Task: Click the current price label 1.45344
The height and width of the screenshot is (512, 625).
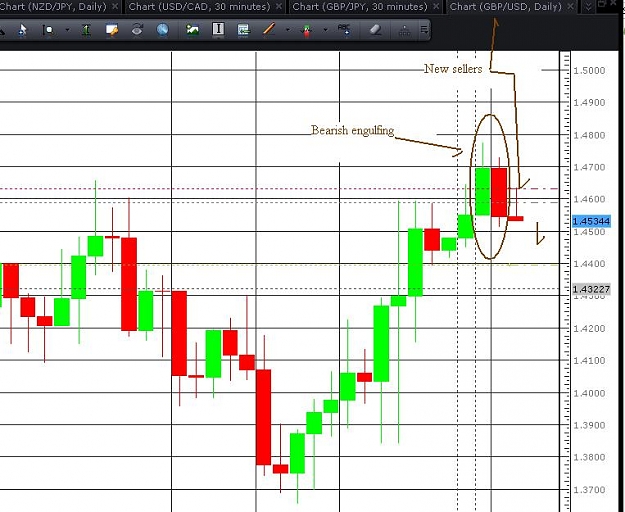Action: tap(591, 221)
